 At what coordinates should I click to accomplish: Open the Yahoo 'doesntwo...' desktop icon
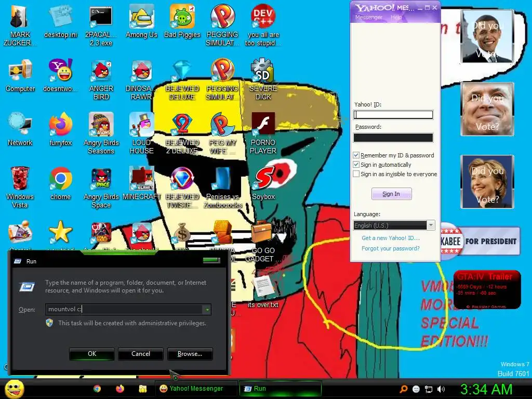61,76
